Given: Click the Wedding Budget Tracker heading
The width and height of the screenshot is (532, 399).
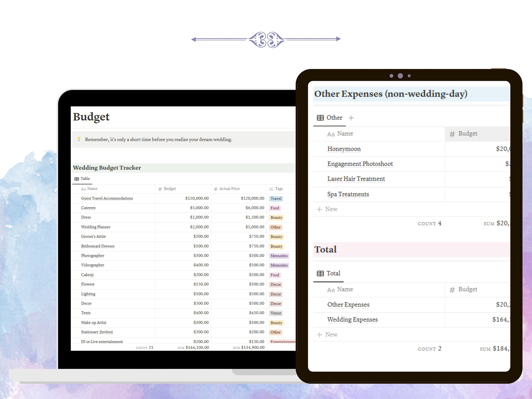Looking at the screenshot, I should click(x=107, y=168).
